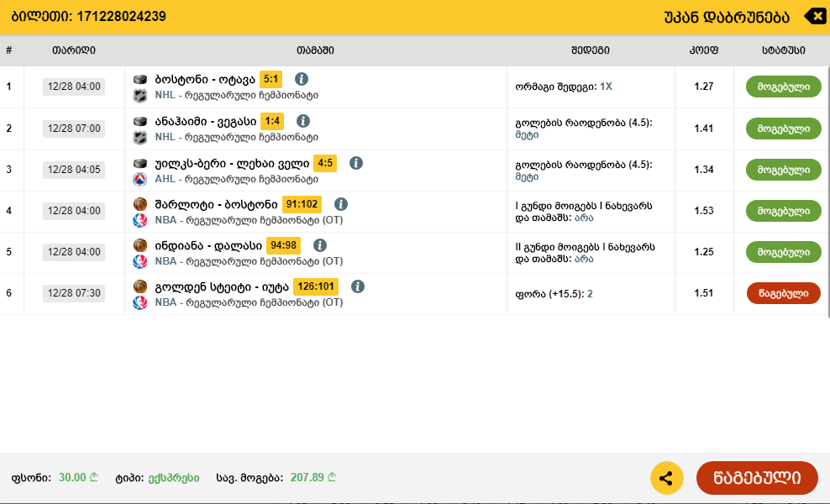830x504 pixels.
Task: Click date 12/28 07:30 cell
Action: (74, 293)
